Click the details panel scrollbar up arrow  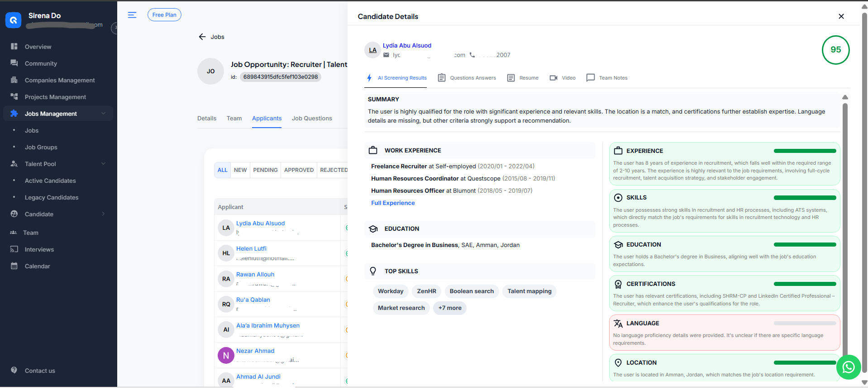pos(845,97)
